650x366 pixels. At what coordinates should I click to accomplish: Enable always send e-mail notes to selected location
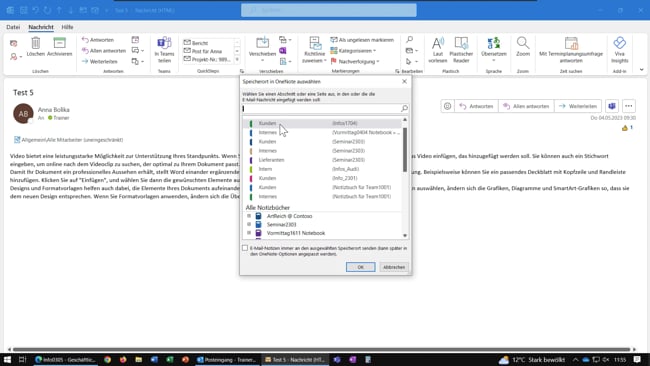tap(245, 248)
